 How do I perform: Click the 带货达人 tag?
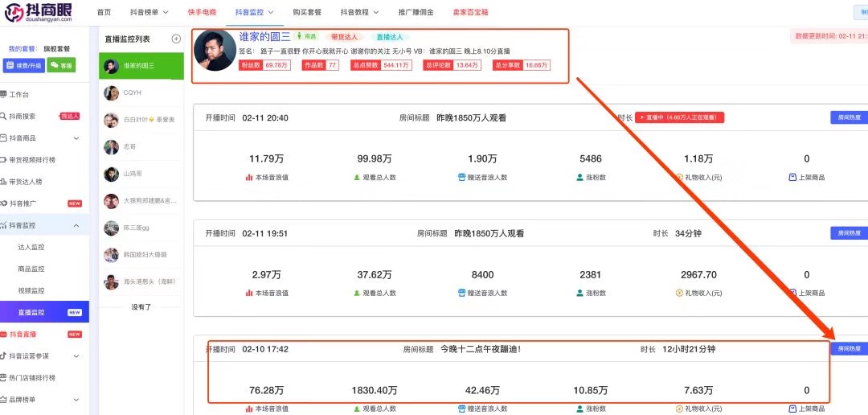pos(344,36)
